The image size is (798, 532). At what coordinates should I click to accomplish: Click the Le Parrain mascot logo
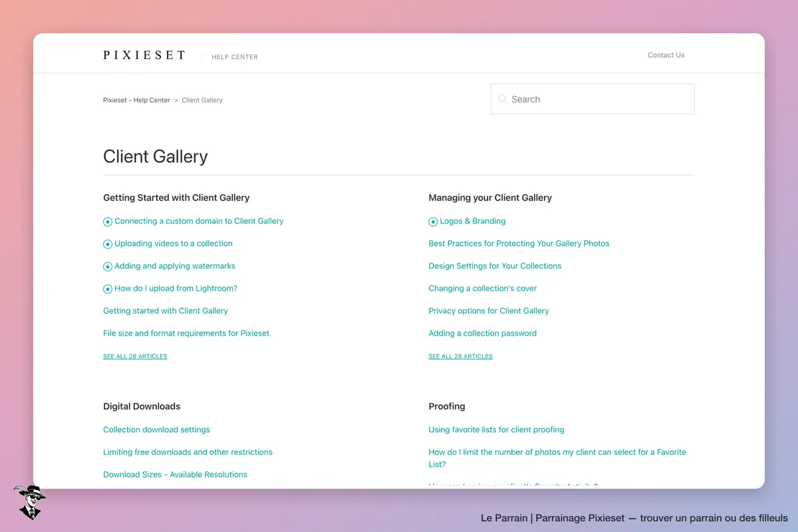(28, 502)
